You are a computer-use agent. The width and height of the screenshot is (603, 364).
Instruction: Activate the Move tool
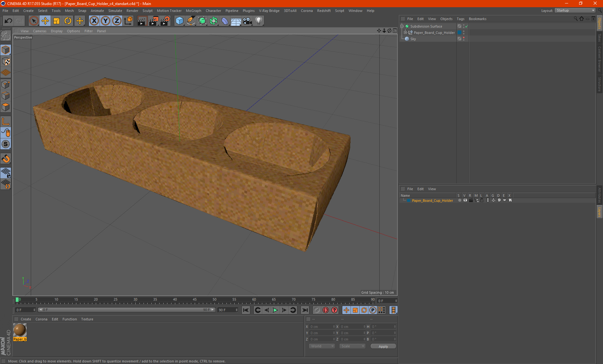point(45,21)
